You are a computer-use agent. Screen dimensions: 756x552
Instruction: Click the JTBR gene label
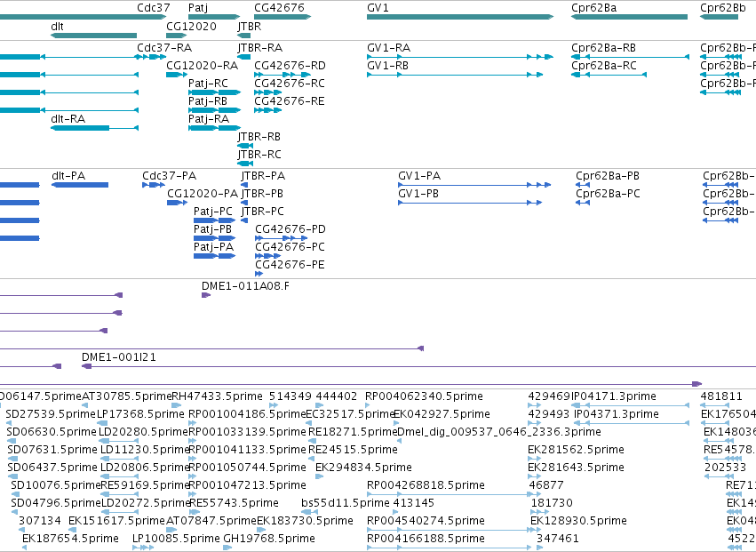point(250,26)
